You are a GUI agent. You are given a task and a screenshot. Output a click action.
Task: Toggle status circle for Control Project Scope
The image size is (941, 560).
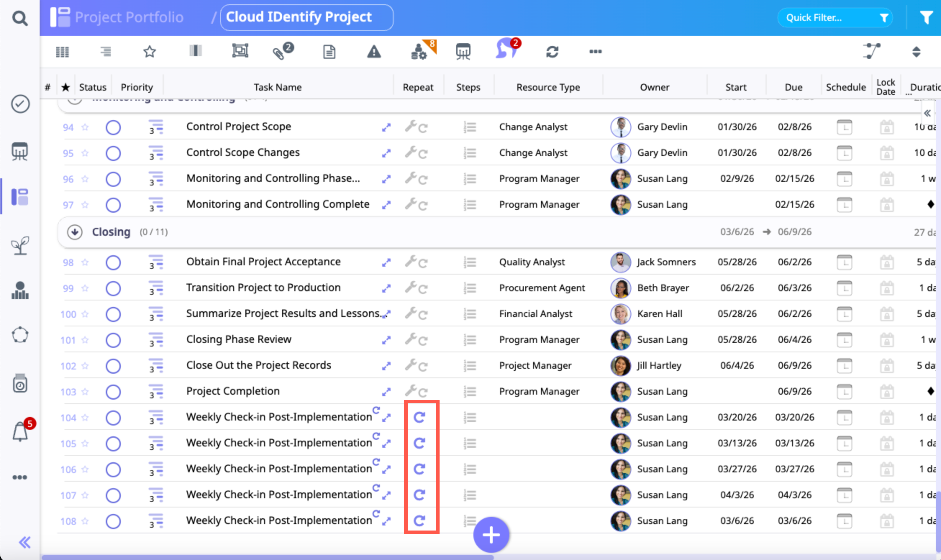coord(113,127)
